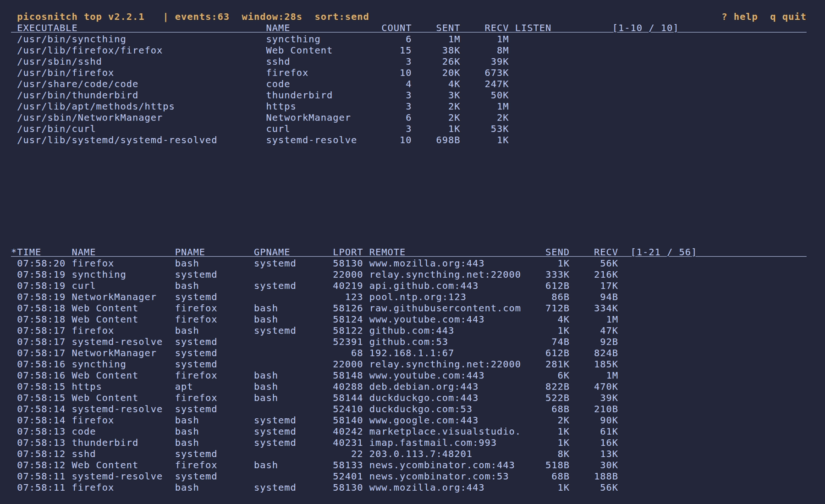The height and width of the screenshot is (504, 825).
Task: Click the REMOTE column header
Action: click(x=387, y=252)
